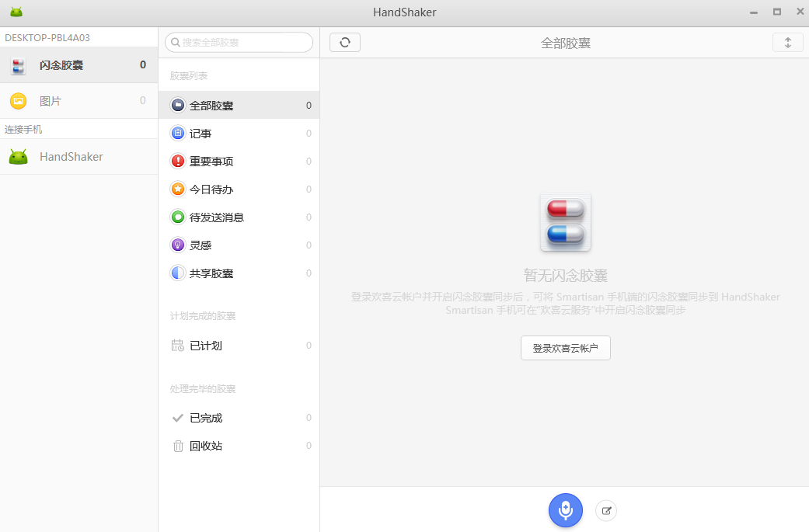Open the sort arrows control at top right
The width and height of the screenshot is (809, 532).
click(788, 42)
